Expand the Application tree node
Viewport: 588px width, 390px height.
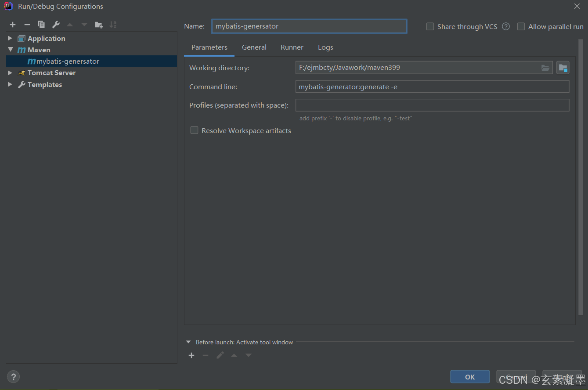tap(10, 38)
